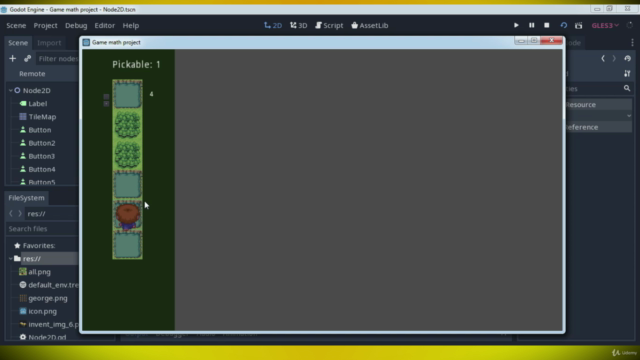Screen dimensions: 640x360
Task: Select the george.png file
Action: pos(48,298)
